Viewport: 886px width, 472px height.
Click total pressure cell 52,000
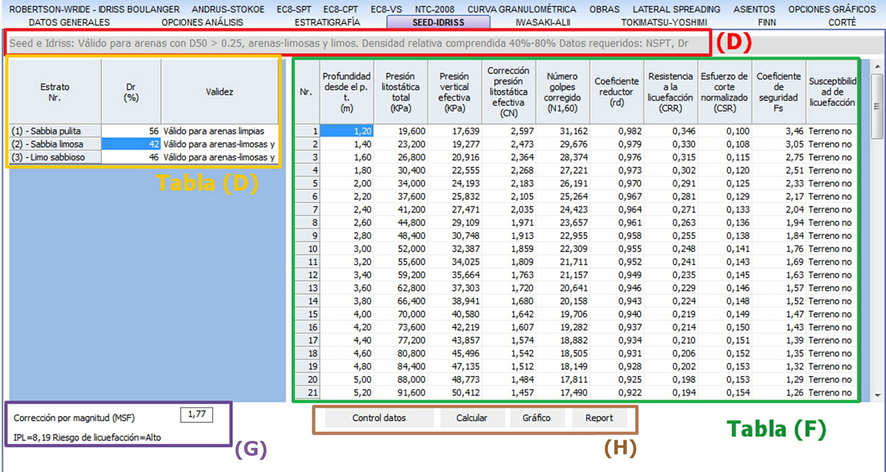coord(401,249)
